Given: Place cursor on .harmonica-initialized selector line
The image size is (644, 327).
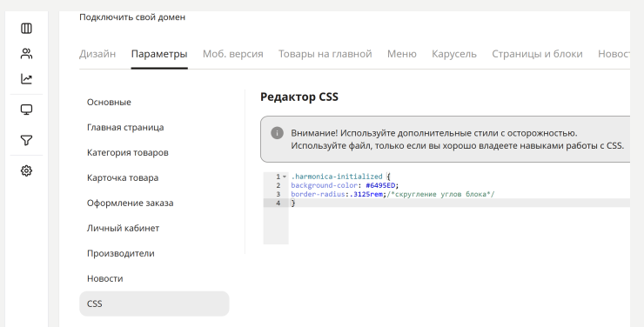Looking at the screenshot, I should coord(341,177).
